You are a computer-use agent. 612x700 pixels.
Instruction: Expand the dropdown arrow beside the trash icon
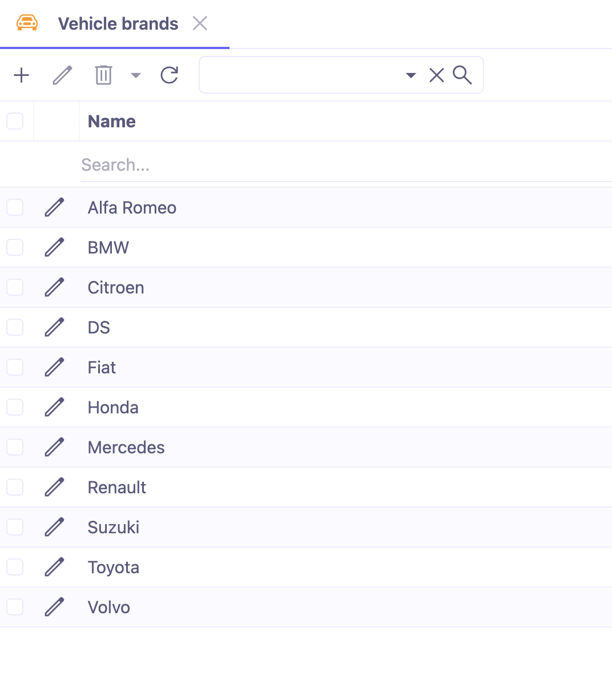tap(135, 75)
